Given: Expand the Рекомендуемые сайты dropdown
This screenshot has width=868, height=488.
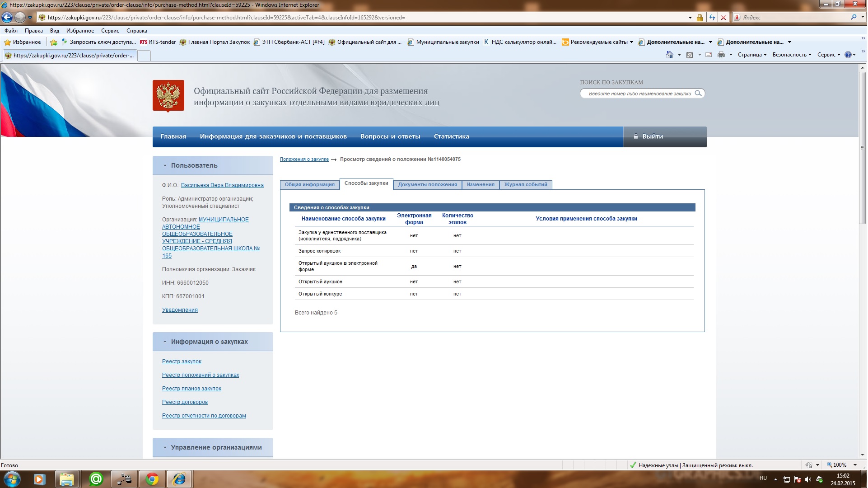Looking at the screenshot, I should [598, 42].
